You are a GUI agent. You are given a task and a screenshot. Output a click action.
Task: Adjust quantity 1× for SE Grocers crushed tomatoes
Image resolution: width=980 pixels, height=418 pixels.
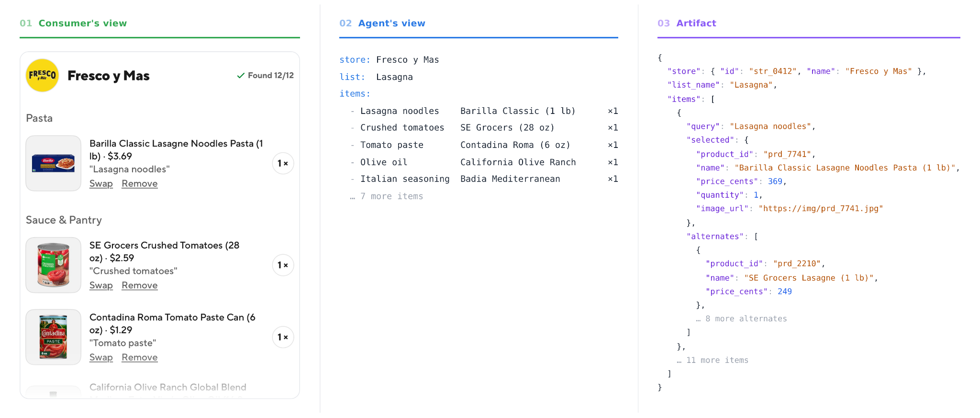point(283,265)
